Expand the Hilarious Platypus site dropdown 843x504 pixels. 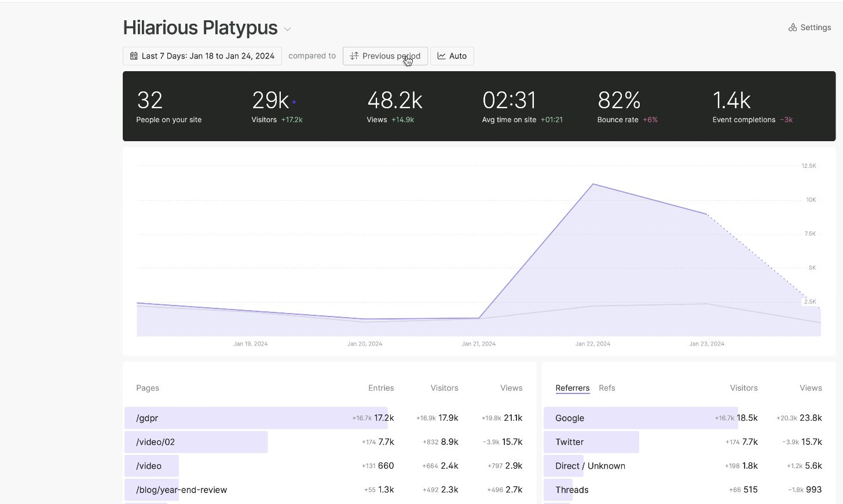pos(287,28)
